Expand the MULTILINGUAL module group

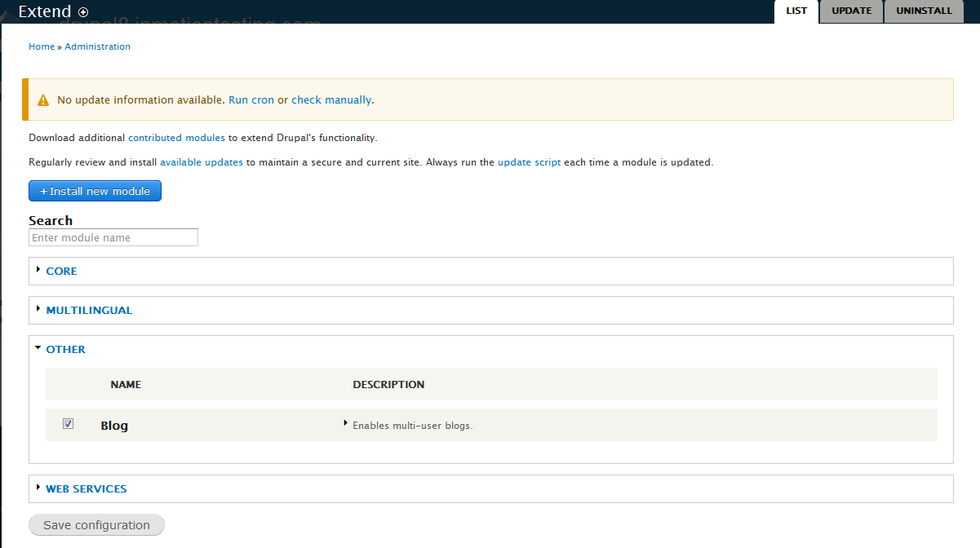pos(88,310)
